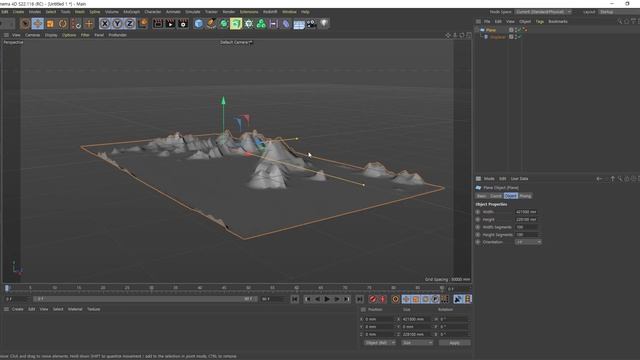This screenshot has width=640, height=360.
Task: Toggle X axis lock
Action: point(105,24)
